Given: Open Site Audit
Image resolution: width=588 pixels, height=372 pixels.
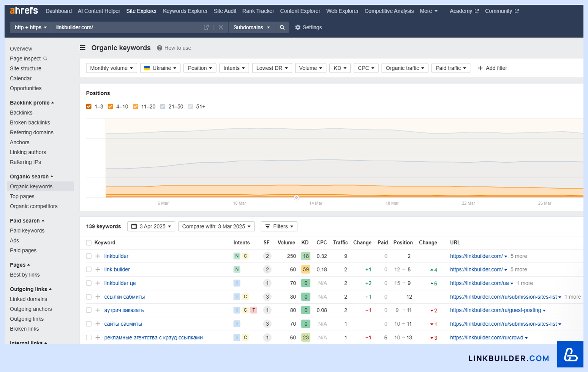Looking at the screenshot, I should coord(225,11).
